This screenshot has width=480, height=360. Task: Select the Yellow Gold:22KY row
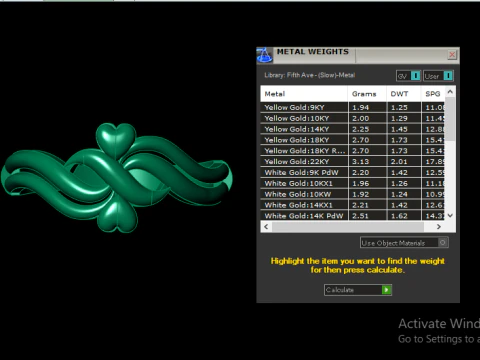(x=352, y=161)
